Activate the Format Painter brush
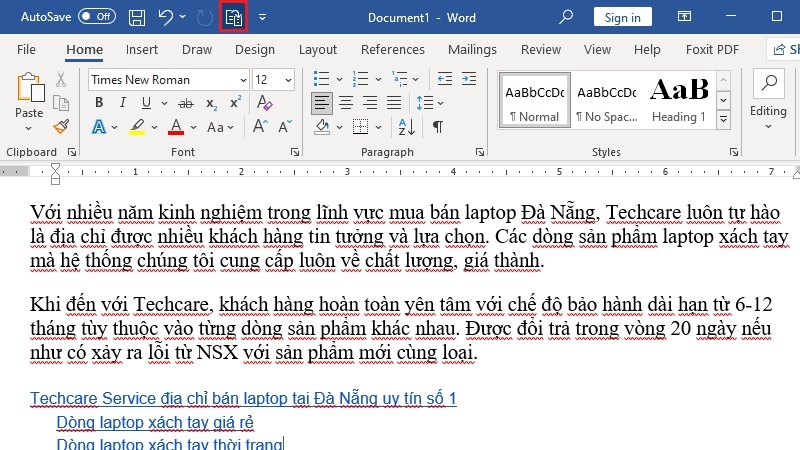The image size is (800, 450). (x=61, y=127)
